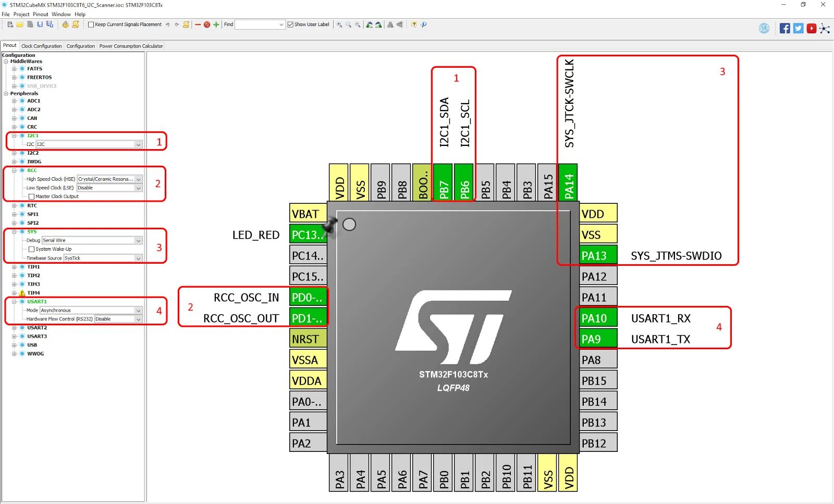Open the Twitter link icon
This screenshot has width=834, height=504.
(x=798, y=28)
